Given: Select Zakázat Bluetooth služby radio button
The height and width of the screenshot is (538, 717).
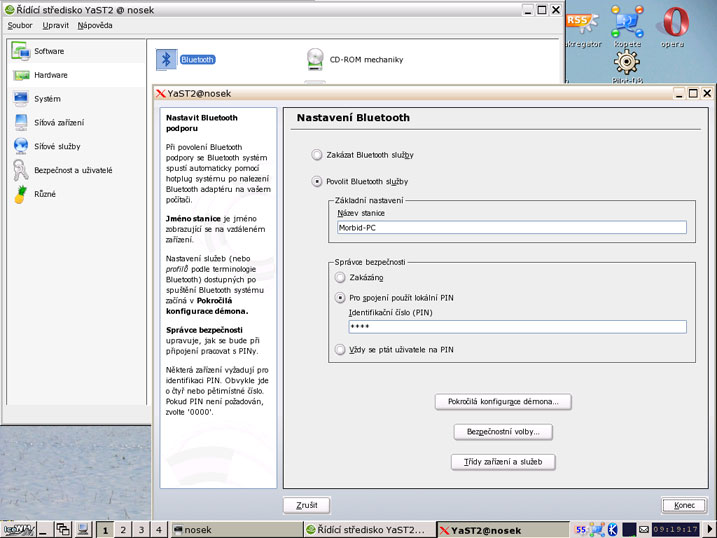Looking at the screenshot, I should (316, 155).
